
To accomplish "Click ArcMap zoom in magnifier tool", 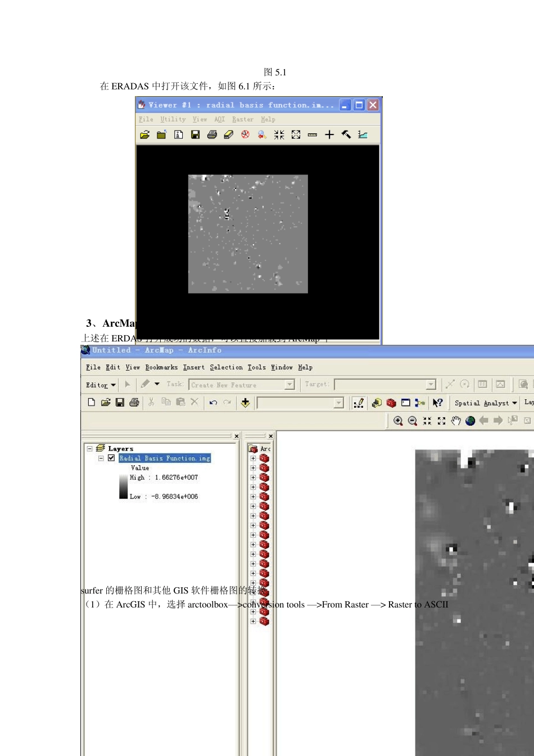I will pos(398,421).
